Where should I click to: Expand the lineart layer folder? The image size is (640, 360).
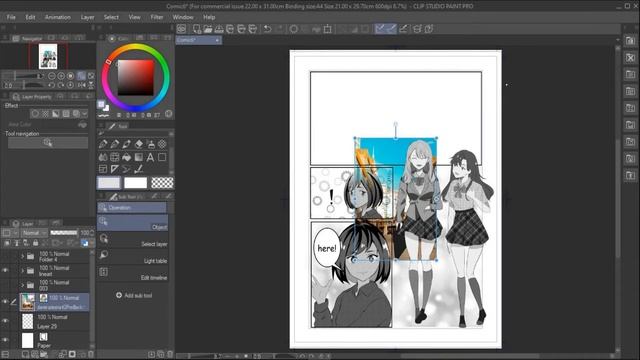coord(23,271)
